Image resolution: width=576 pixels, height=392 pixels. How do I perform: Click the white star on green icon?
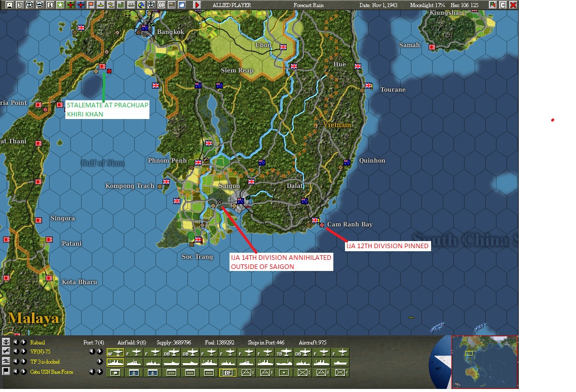(x=60, y=5)
